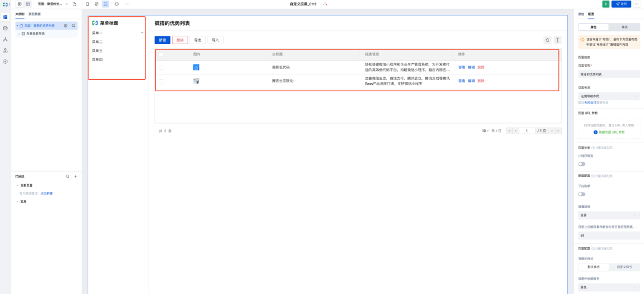Open the user permissions icon in left sidebar
644x294 pixels.
click(5, 51)
